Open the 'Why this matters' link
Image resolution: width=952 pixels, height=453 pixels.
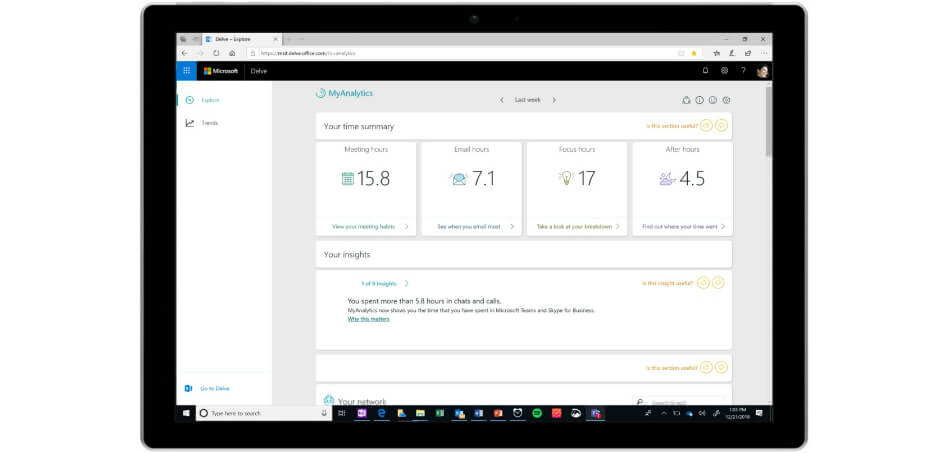tap(368, 319)
